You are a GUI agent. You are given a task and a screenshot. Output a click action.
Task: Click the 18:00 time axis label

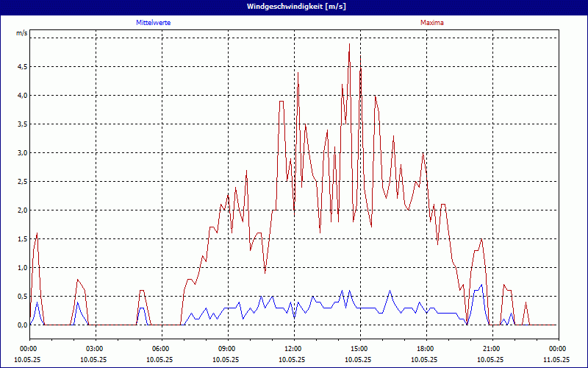pos(426,349)
